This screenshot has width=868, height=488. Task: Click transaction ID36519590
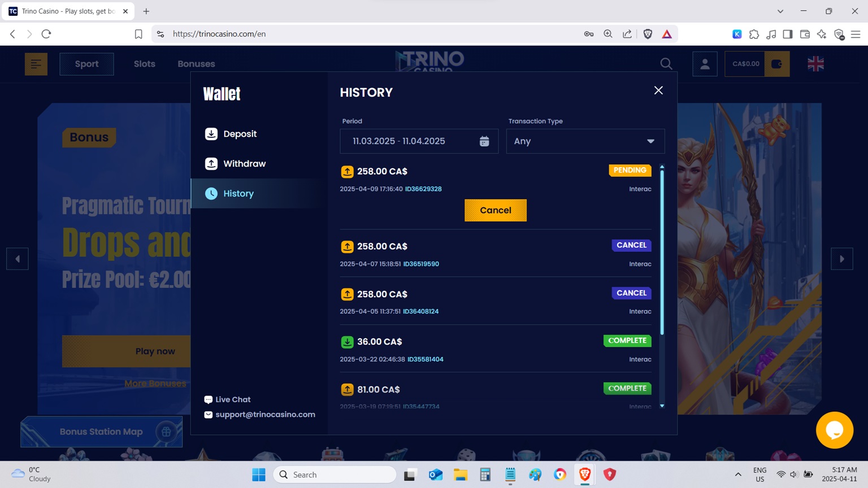[x=421, y=264]
